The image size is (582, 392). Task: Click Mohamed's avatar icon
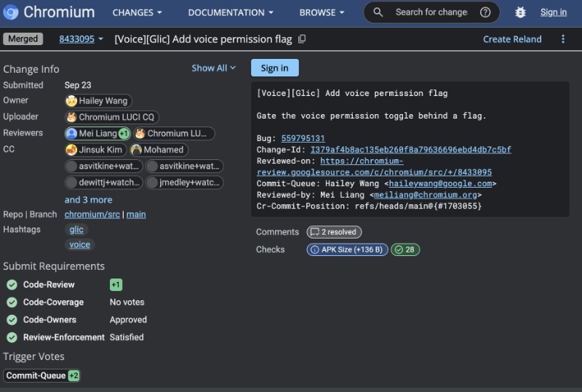click(x=136, y=150)
